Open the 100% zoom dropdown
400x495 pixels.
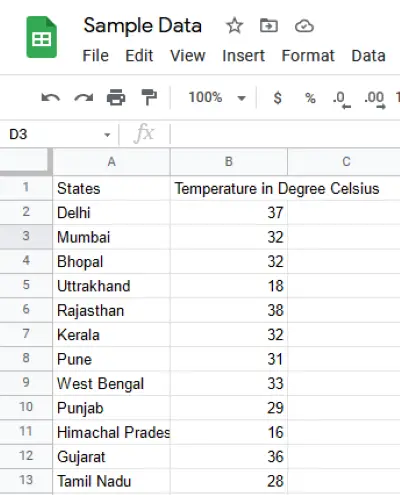point(217,98)
